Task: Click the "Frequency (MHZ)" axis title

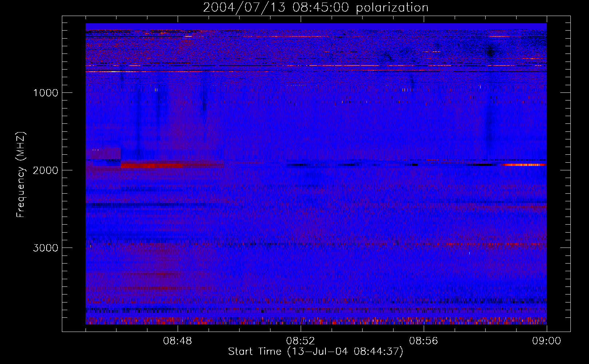Action: (x=21, y=174)
